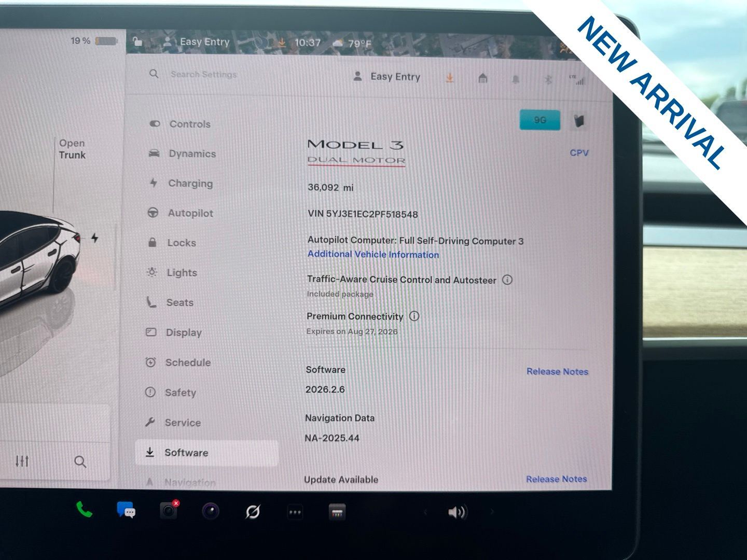This screenshot has height=560, width=747.
Task: Open Bluetooth settings icon
Action: coord(548,80)
